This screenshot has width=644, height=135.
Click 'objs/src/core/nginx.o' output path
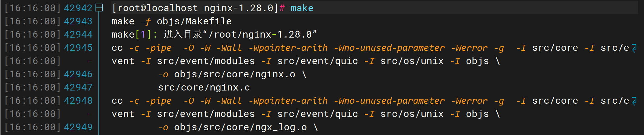pos(235,74)
